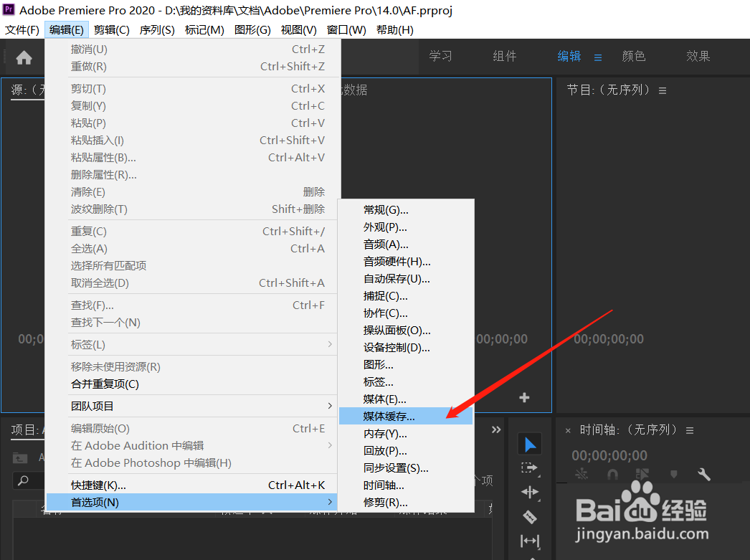
Task: Open the 标记(M) menu
Action: point(204,29)
